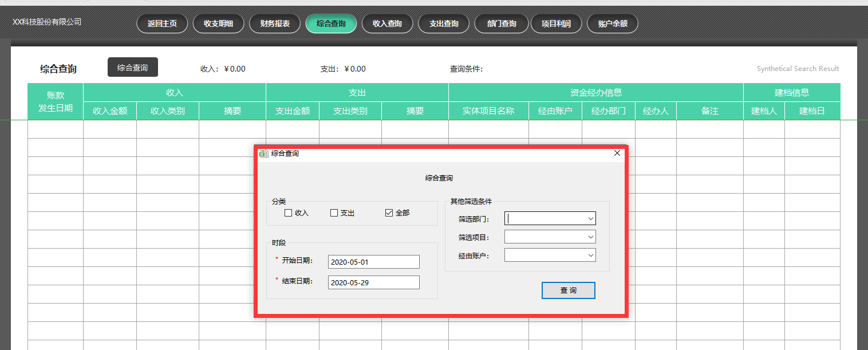Click the Synthetical Search Result link text
Viewport: 868px width, 350px height.
(797, 68)
